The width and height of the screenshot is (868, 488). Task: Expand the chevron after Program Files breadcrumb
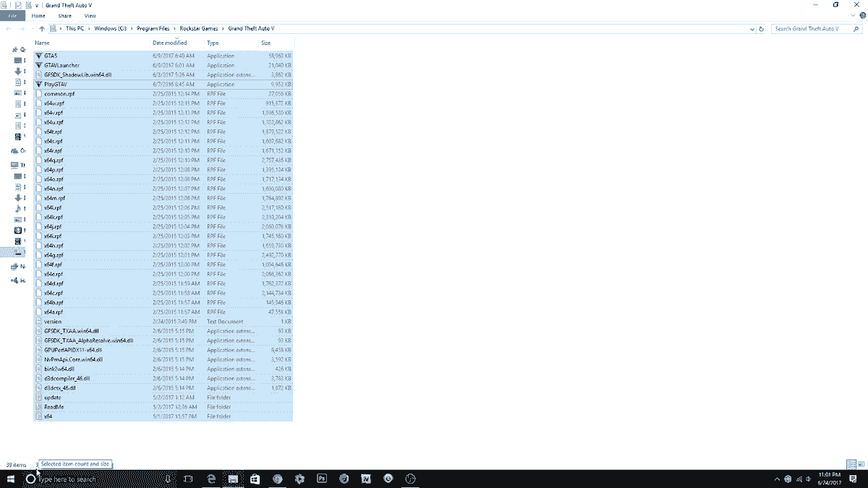pyautogui.click(x=174, y=29)
